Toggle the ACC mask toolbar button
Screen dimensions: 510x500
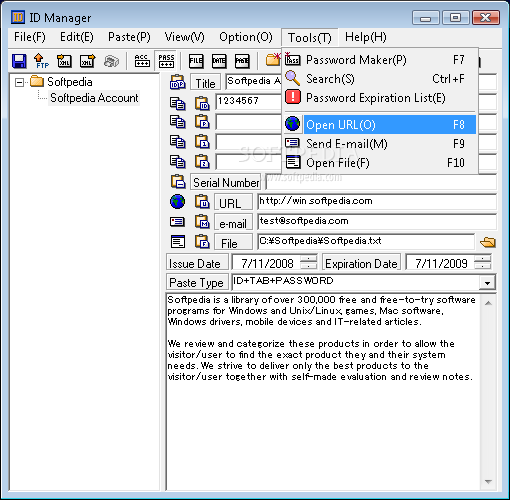point(142,61)
